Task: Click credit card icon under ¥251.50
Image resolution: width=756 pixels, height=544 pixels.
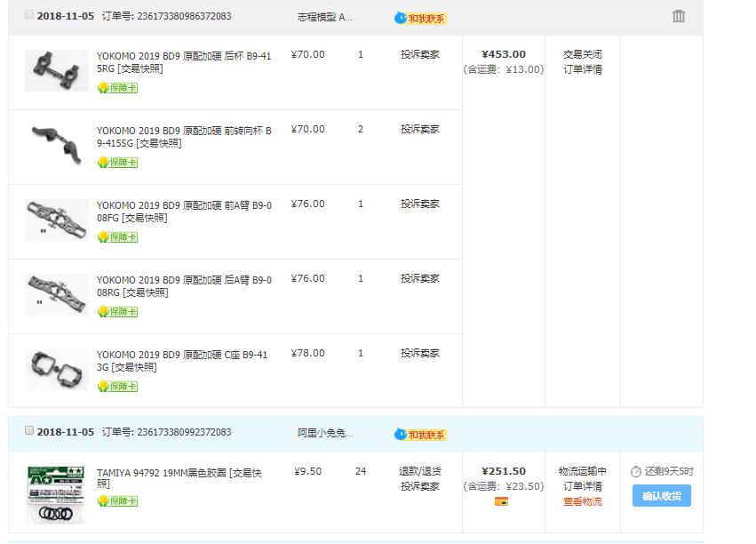Action: (501, 501)
